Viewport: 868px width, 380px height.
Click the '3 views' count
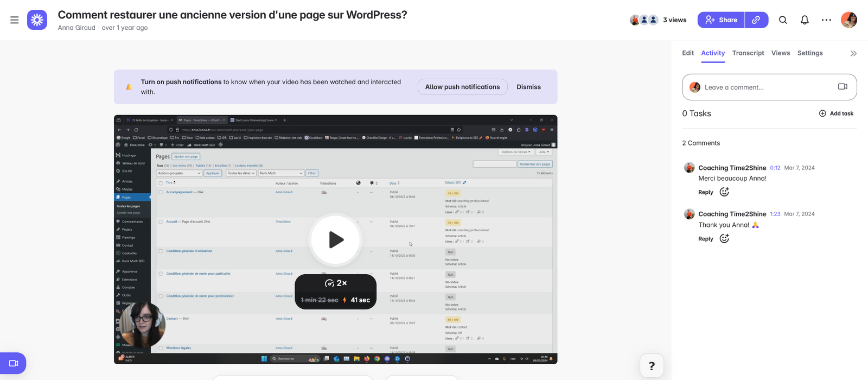[675, 20]
